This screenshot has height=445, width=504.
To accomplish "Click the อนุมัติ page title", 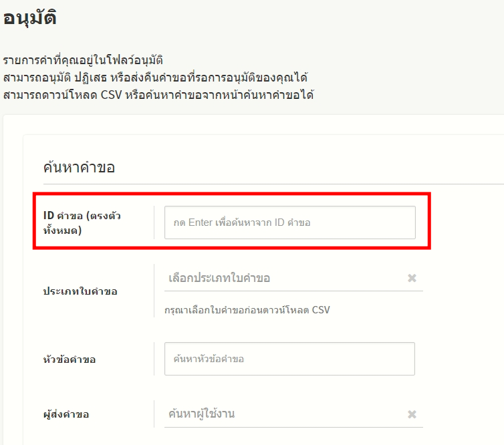I will point(29,19).
